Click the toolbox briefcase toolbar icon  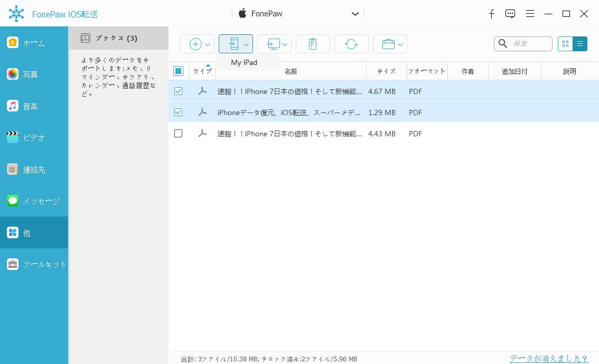pyautogui.click(x=388, y=44)
